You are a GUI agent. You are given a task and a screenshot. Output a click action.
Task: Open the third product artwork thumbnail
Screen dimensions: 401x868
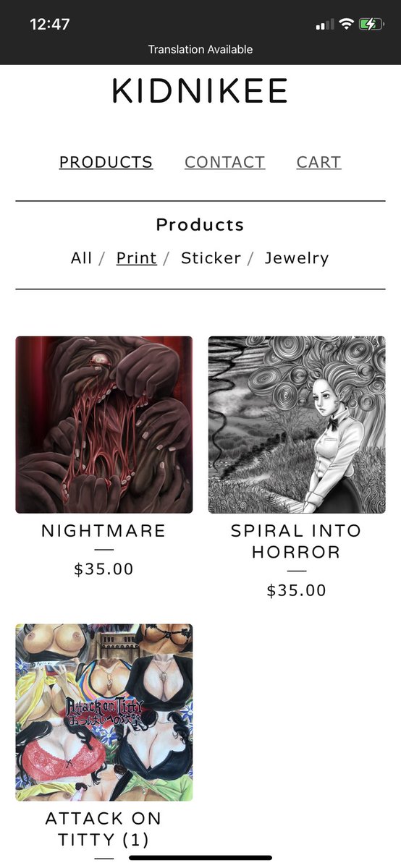104,712
